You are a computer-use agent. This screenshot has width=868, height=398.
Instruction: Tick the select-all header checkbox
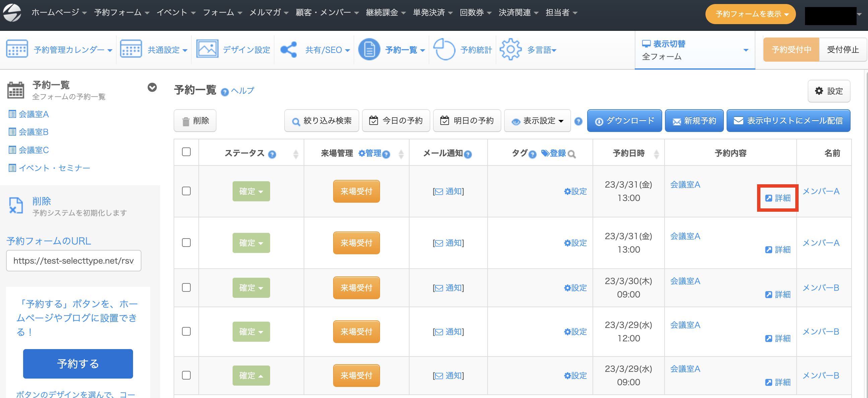pos(186,152)
